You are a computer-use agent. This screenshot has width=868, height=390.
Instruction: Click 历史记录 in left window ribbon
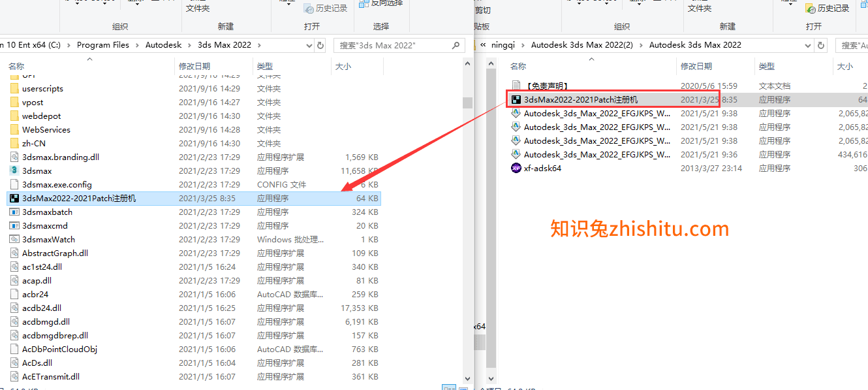[326, 8]
